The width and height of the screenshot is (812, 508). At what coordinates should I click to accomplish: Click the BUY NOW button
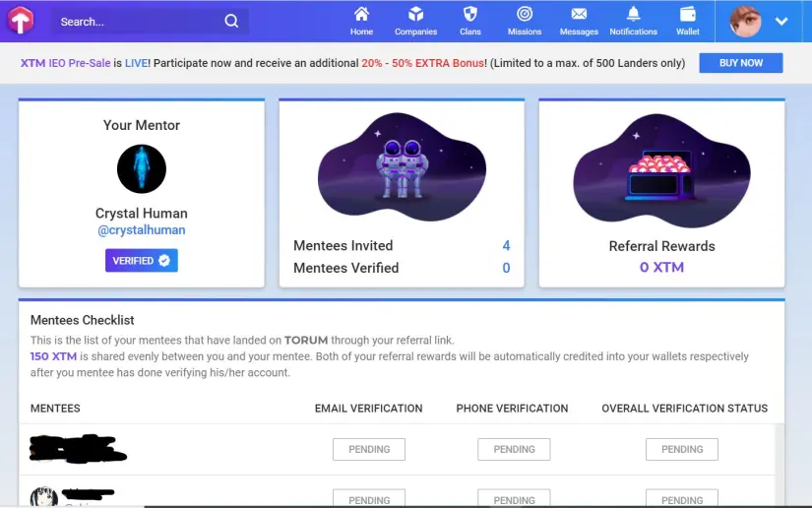point(740,63)
